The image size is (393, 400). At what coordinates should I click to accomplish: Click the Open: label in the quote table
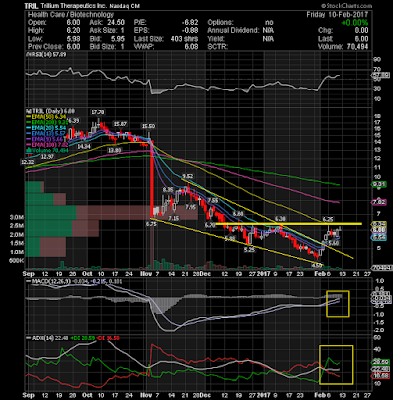[x=37, y=23]
